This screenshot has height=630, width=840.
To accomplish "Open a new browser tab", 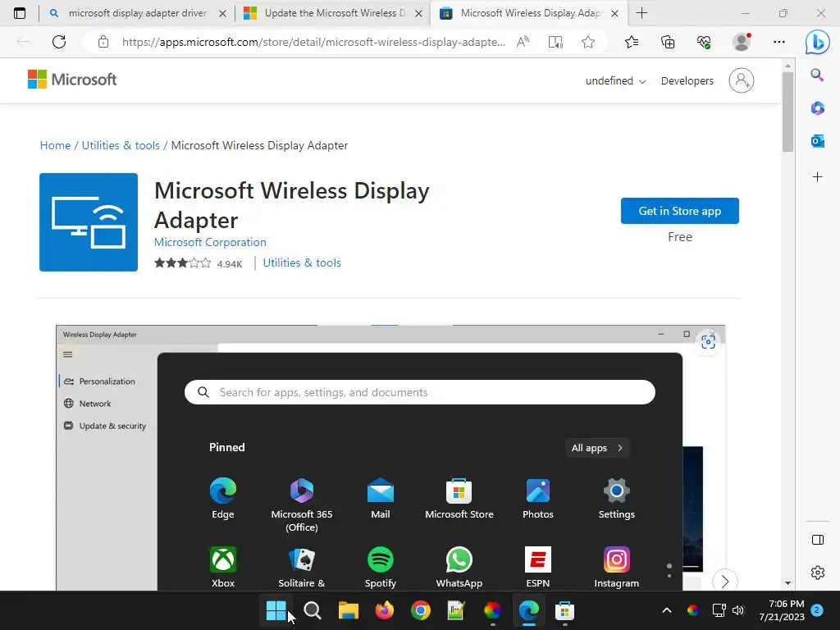I will 641,13.
